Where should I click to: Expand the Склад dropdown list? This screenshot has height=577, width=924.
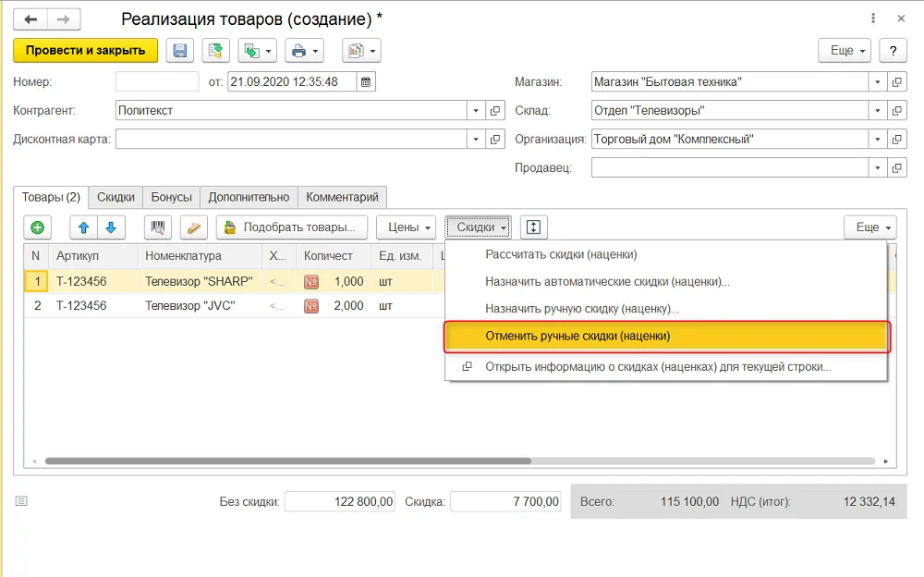coord(878,110)
